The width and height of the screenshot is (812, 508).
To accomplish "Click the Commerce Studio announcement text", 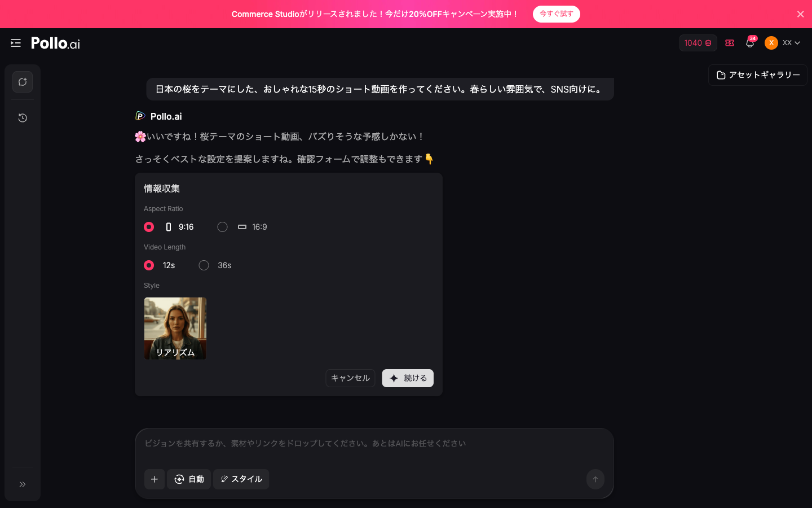I will pos(375,14).
